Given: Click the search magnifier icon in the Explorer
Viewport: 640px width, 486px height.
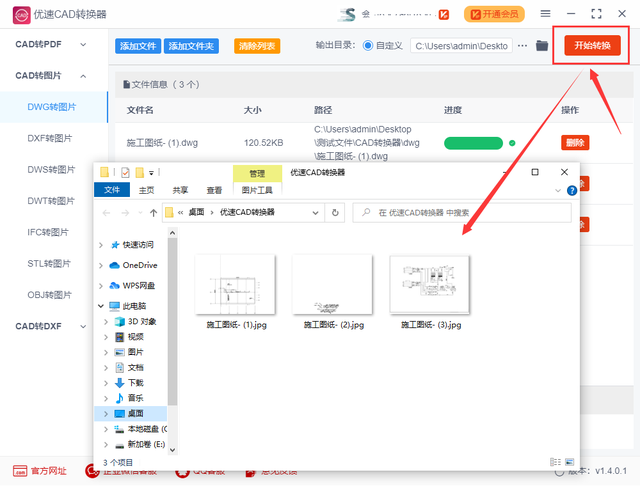Looking at the screenshot, I should (x=366, y=212).
